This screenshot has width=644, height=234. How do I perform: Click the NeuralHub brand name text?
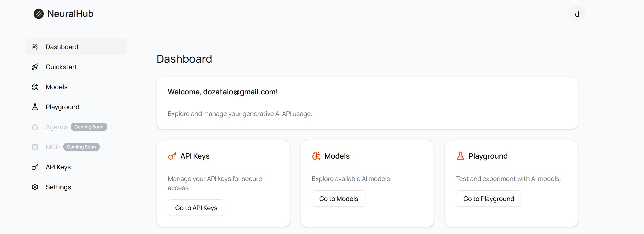click(71, 14)
